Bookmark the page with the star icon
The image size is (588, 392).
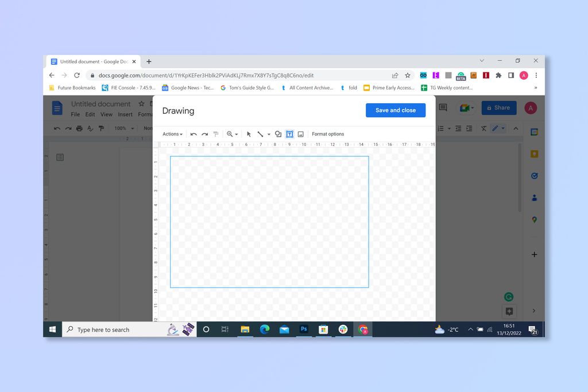click(x=408, y=75)
